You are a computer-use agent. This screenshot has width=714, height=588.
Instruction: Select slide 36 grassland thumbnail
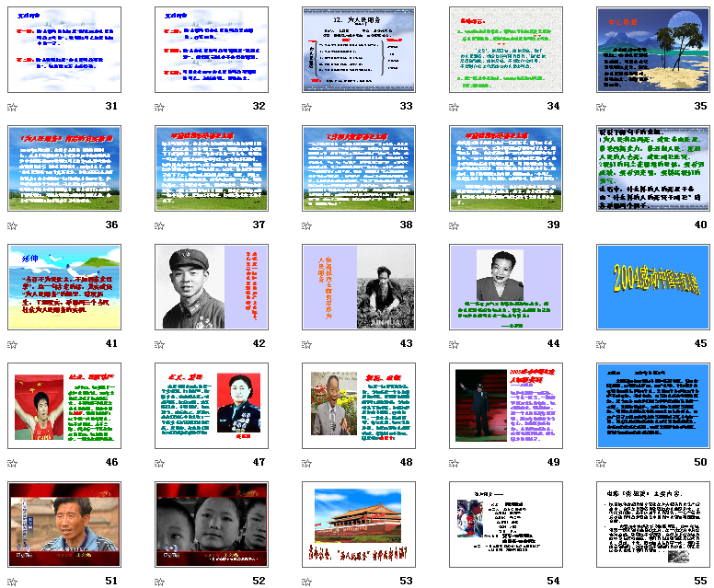pyautogui.click(x=64, y=168)
